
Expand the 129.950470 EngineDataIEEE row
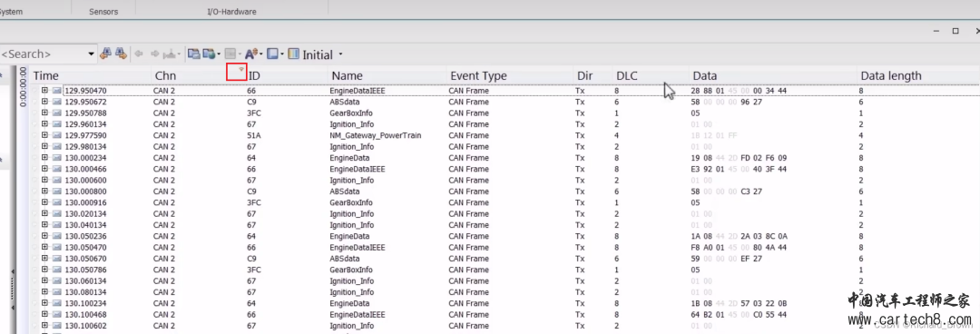pyautogui.click(x=45, y=91)
